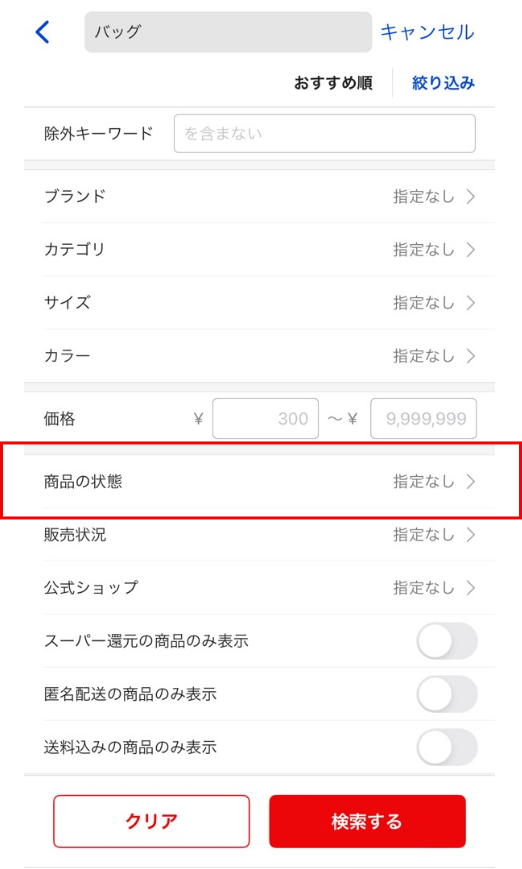Click the minimum price field showing 300
Viewport: 522px width, 869px height.
265,418
